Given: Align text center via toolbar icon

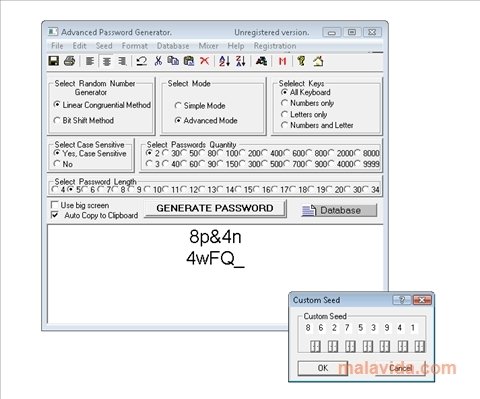Looking at the screenshot, I should pos(106,61).
